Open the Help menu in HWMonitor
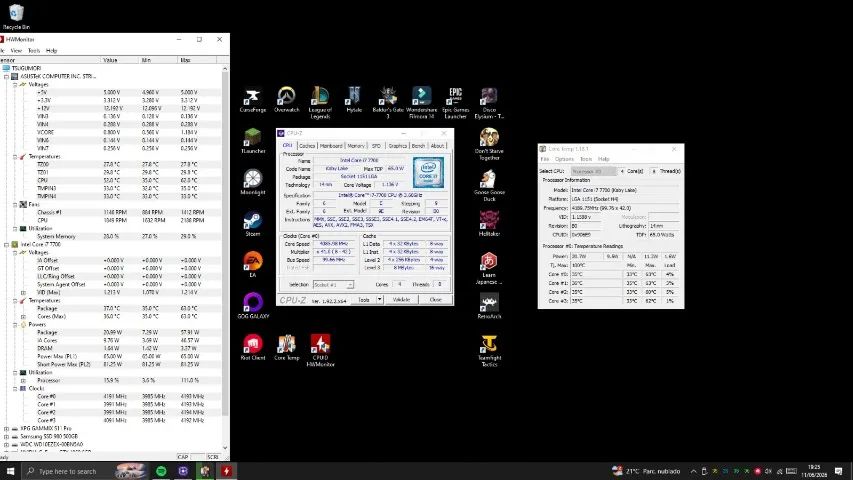This screenshot has height=480, width=853. point(51,51)
